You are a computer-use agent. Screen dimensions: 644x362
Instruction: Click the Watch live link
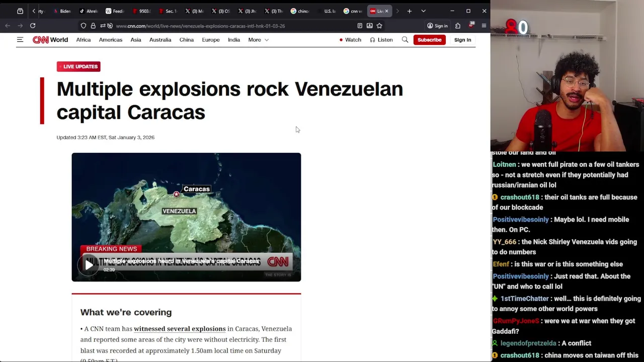[350, 40]
